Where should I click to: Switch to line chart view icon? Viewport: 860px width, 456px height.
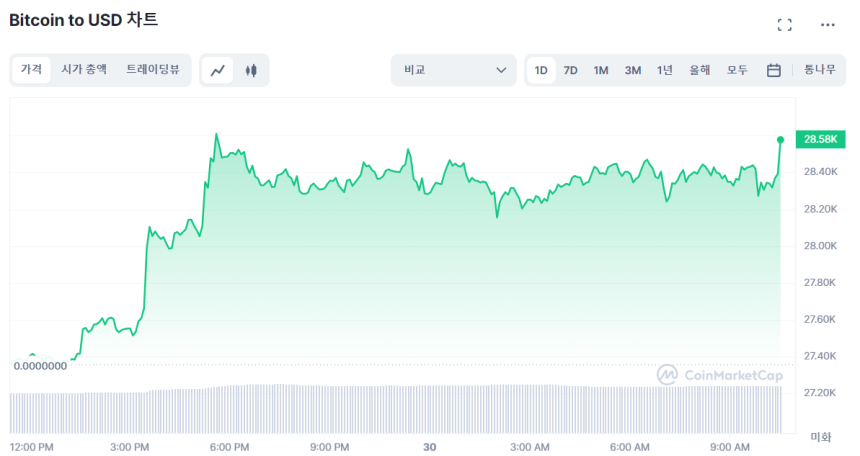[x=218, y=70]
